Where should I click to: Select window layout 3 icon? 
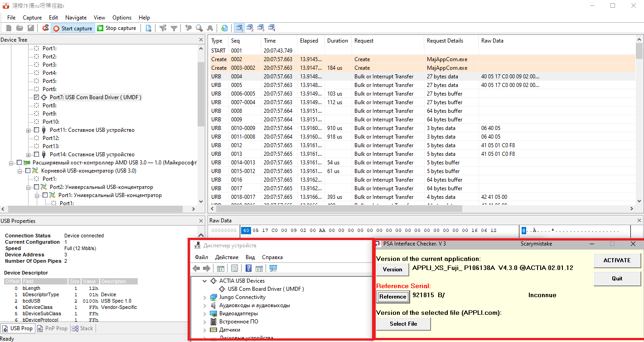[261, 28]
